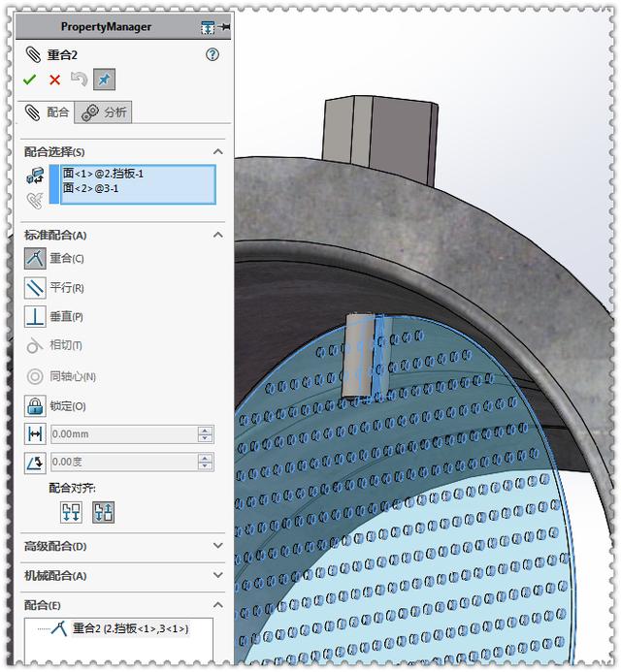Image resolution: width=621 pixels, height=672 pixels.
Task: Select 面<2>@3-1 in the selection box
Action: click(90, 188)
